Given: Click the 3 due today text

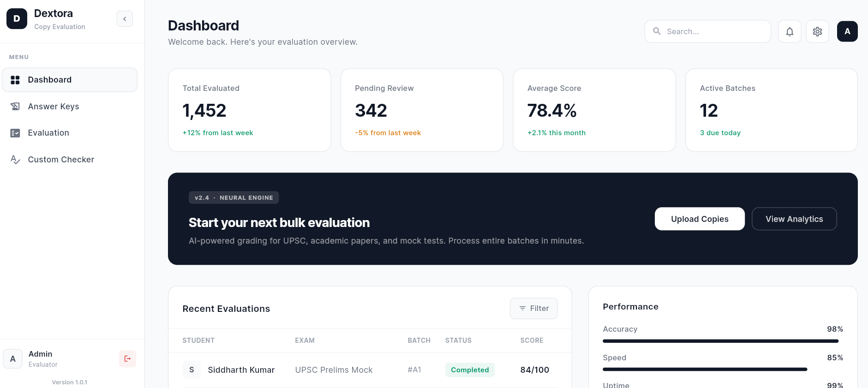Looking at the screenshot, I should tap(720, 133).
